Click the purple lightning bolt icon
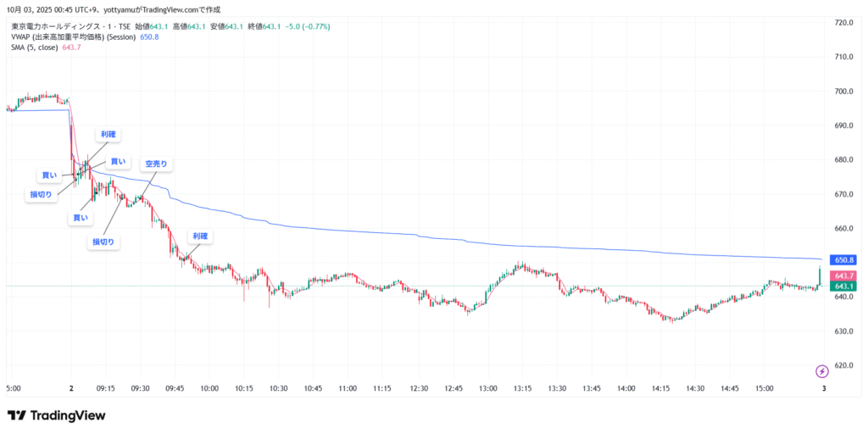868x434 pixels. click(821, 371)
